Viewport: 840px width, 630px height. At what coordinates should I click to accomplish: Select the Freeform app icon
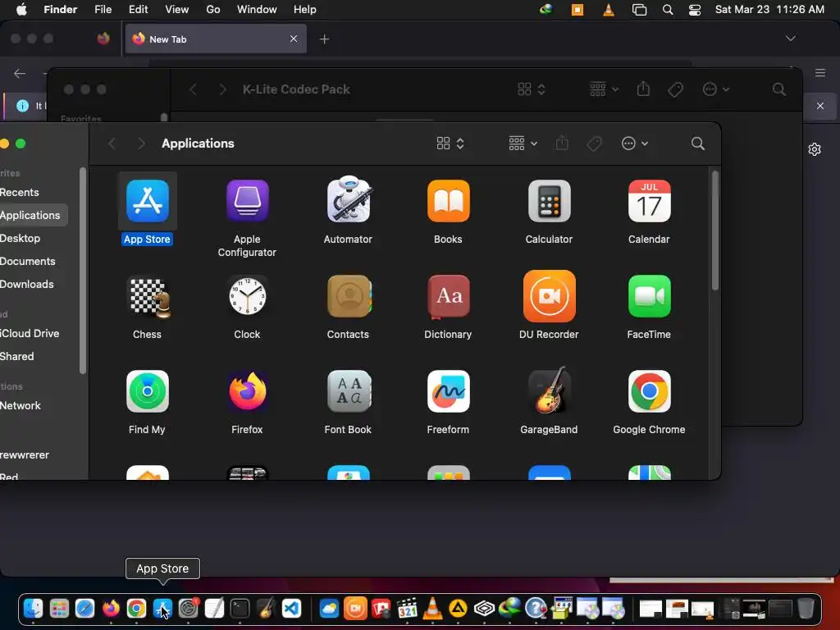pos(449,391)
